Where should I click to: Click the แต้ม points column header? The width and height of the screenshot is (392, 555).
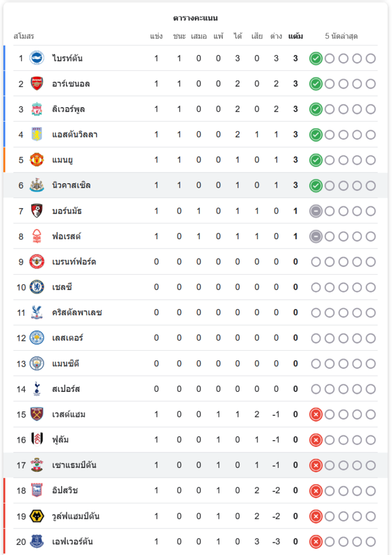(296, 37)
